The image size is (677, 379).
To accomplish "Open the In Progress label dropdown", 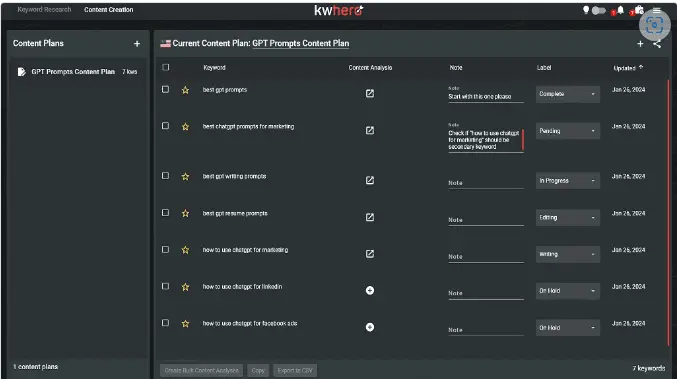I will coord(567,181).
